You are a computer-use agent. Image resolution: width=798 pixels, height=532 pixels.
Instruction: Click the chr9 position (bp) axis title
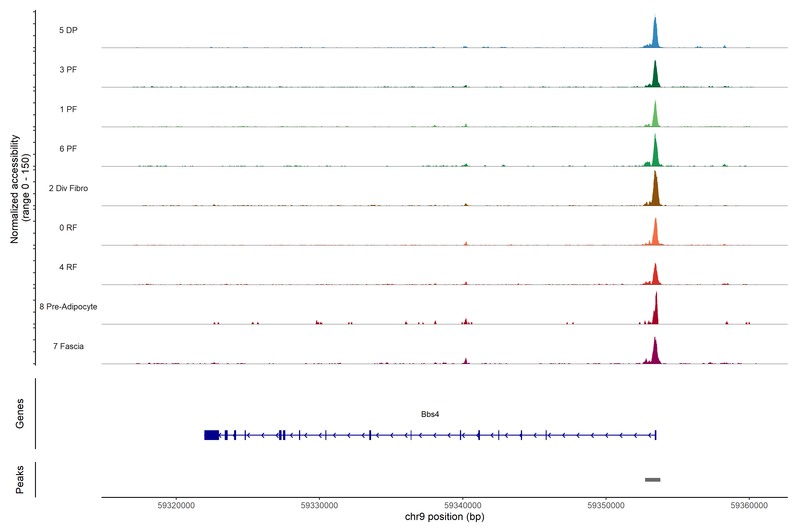[444, 517]
